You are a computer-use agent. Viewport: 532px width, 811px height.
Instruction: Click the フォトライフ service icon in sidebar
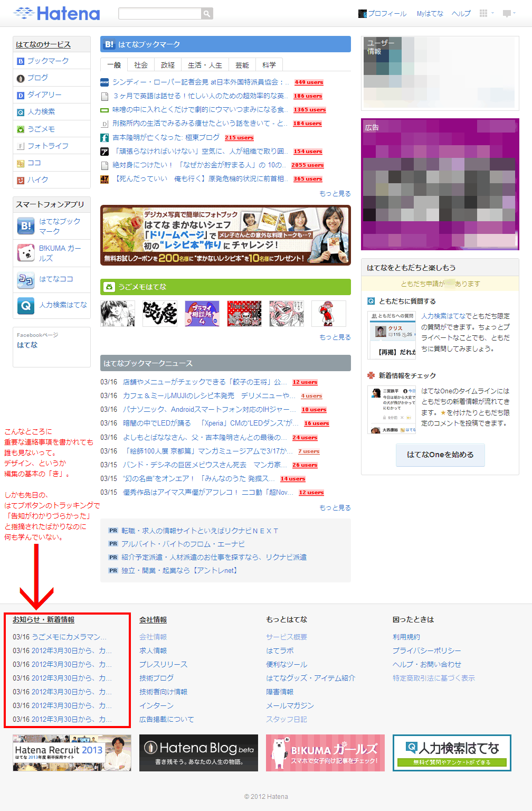pyautogui.click(x=21, y=146)
